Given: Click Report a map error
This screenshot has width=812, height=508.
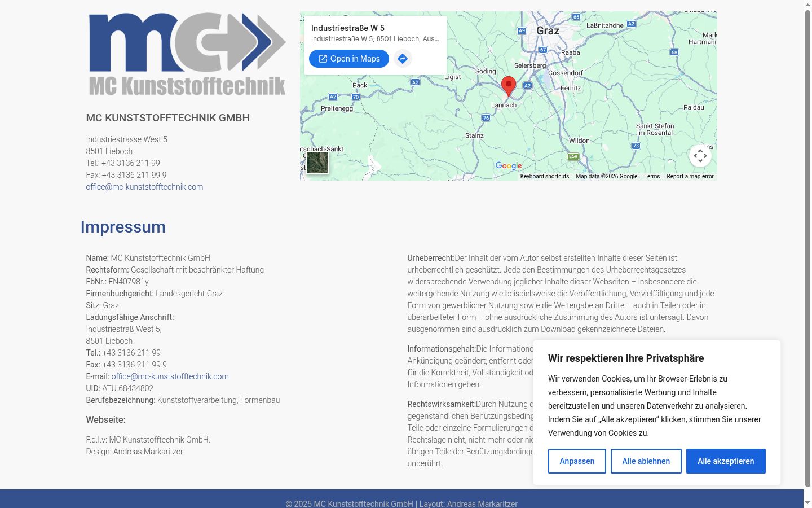Looking at the screenshot, I should pyautogui.click(x=690, y=176).
